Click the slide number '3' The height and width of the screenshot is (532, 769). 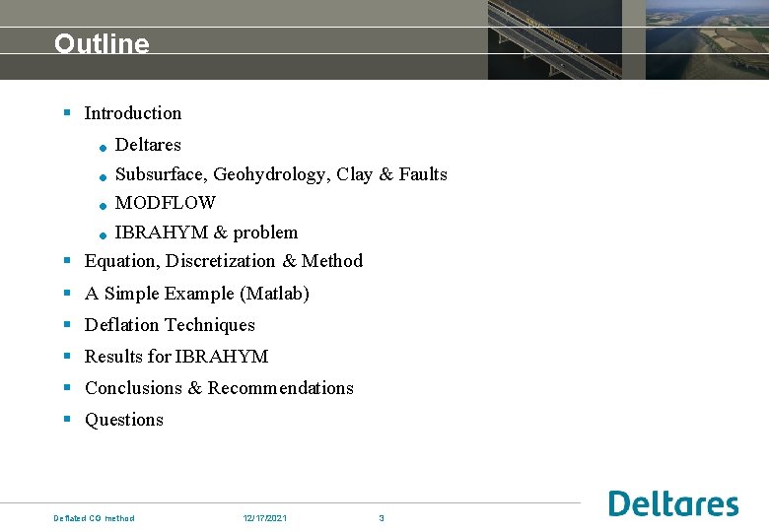pos(382,518)
